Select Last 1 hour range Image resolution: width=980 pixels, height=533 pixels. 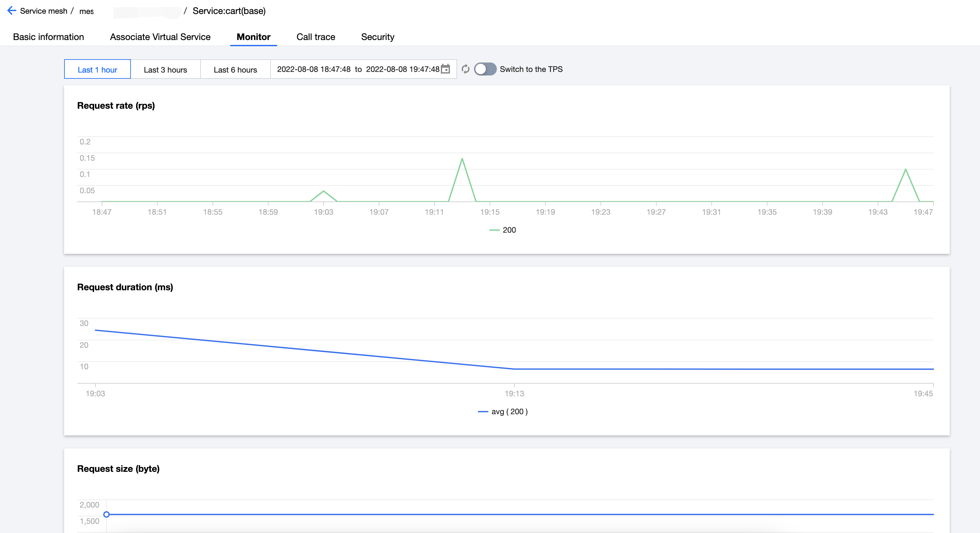click(97, 70)
